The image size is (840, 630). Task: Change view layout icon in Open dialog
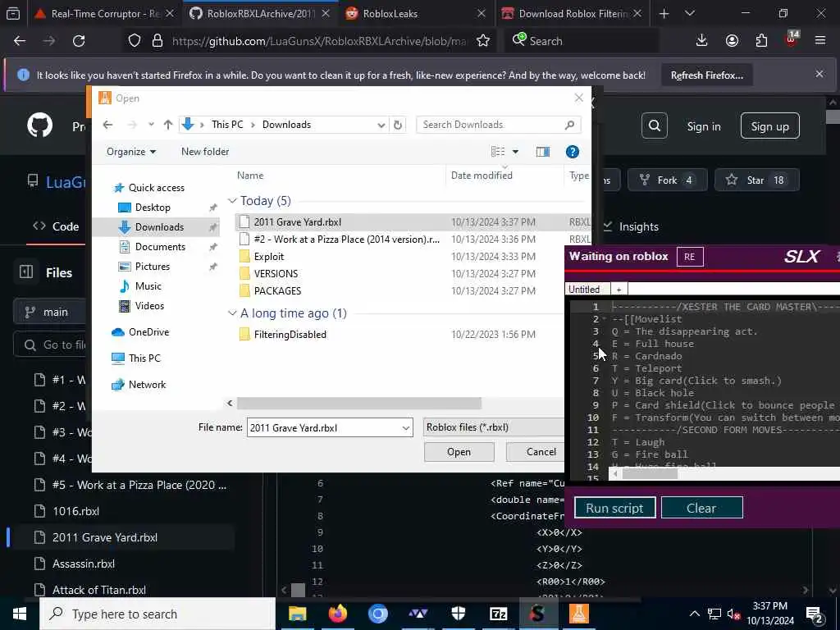498,152
